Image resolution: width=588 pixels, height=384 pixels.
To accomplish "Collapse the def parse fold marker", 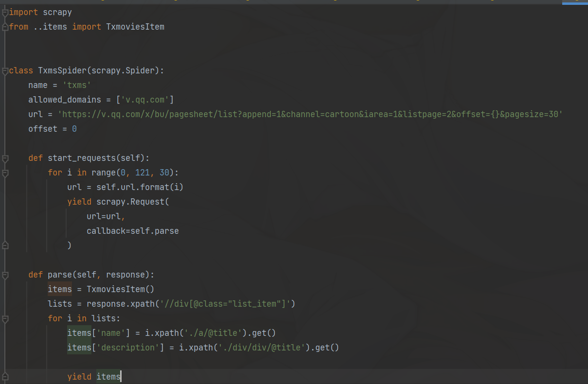I will 5,275.
